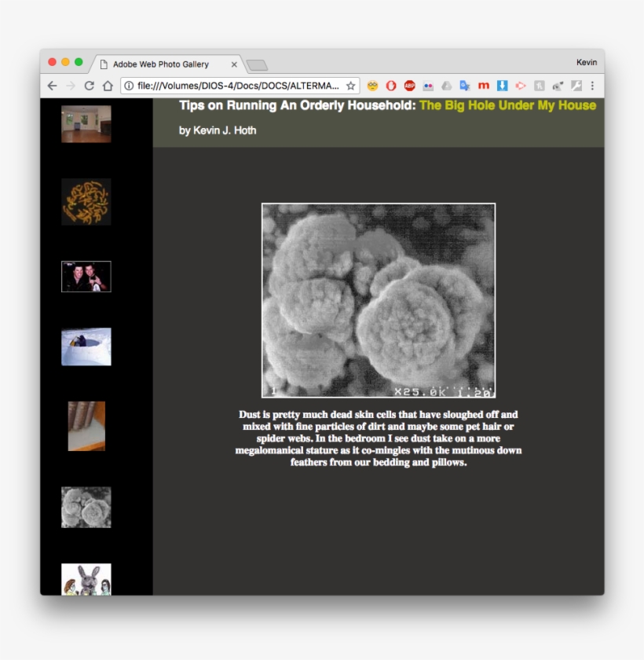Click the file URL address bar

237,86
